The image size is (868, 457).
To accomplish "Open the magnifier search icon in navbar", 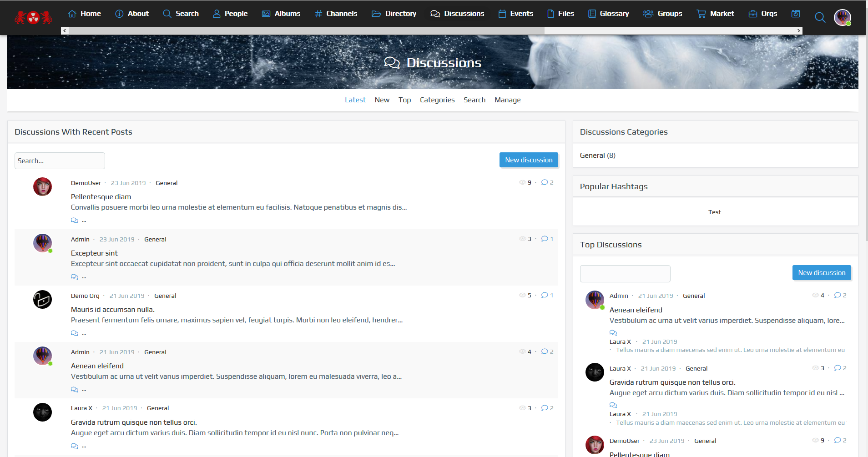I will (820, 18).
